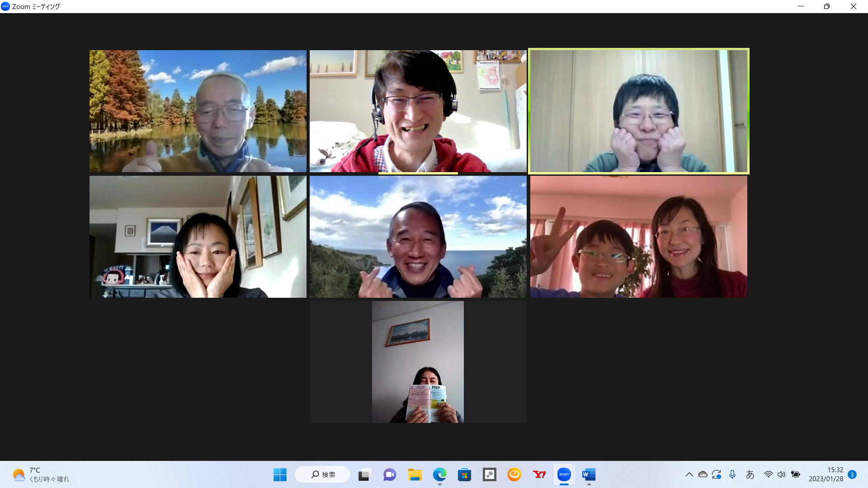Launch Microsoft Edge from the taskbar
868x488 pixels.
[x=439, y=474]
